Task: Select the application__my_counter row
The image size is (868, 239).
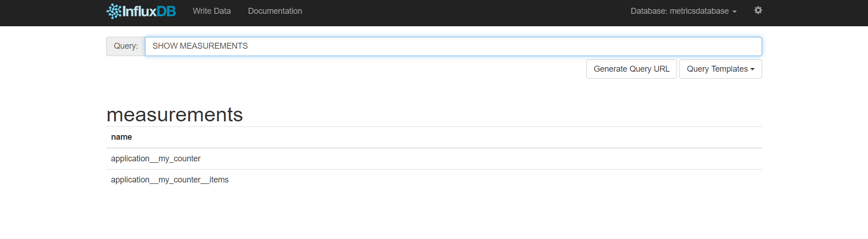Action: (434, 159)
